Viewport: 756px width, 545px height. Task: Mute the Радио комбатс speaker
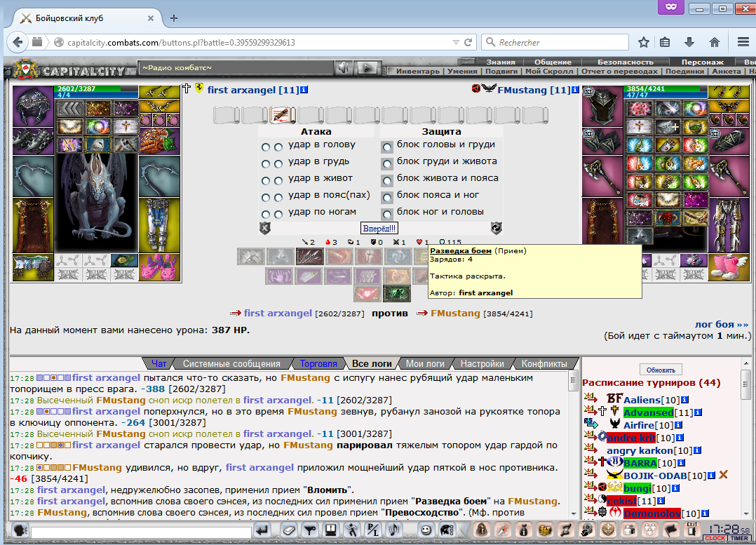point(344,68)
